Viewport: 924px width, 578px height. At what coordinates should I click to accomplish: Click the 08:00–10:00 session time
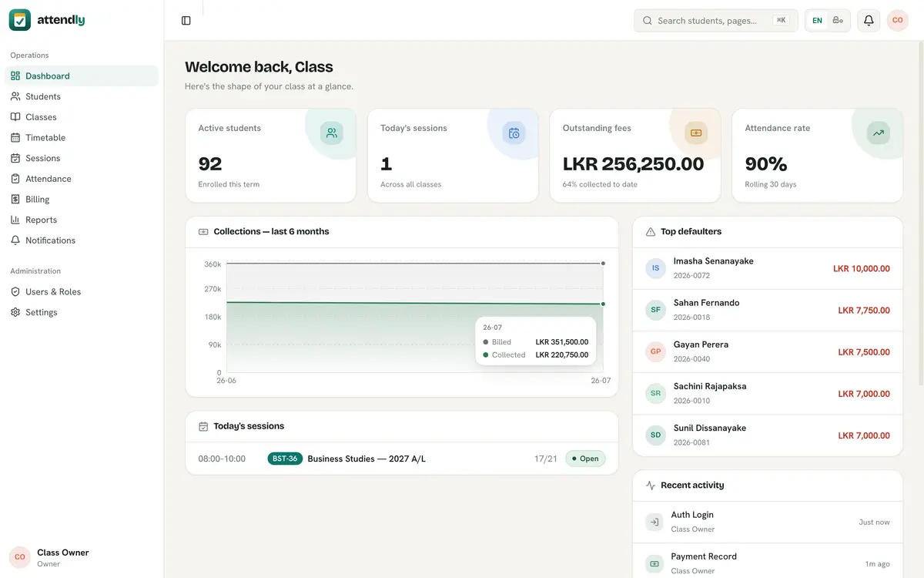(222, 459)
